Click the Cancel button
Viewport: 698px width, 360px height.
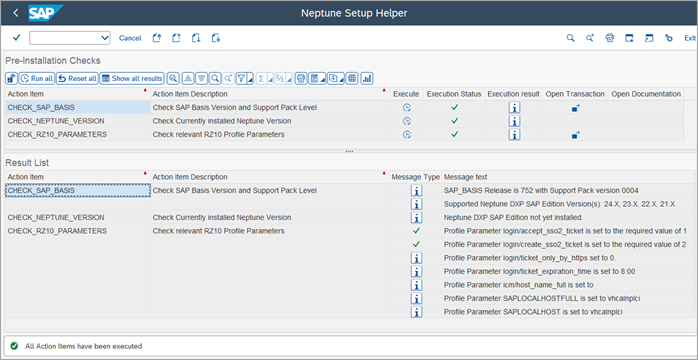130,38
